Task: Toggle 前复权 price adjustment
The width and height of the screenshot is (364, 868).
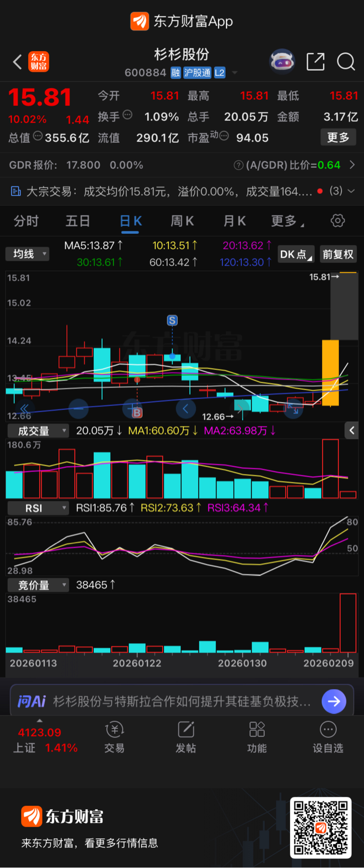Action: click(x=338, y=254)
